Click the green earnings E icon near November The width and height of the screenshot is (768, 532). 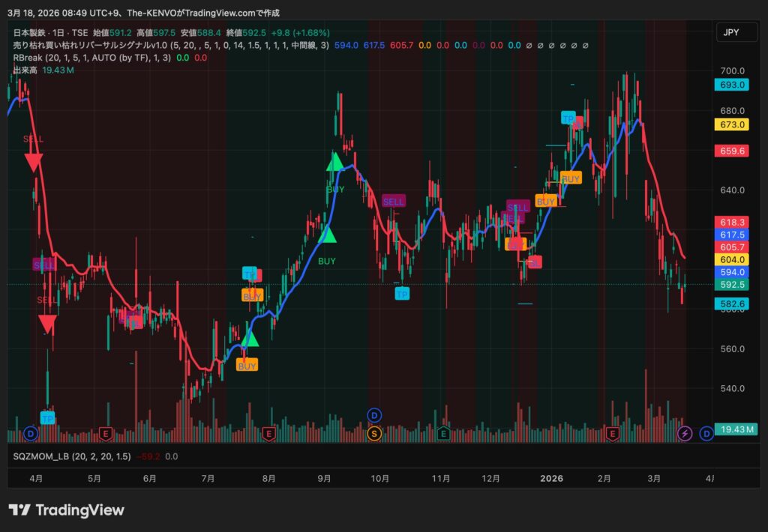click(x=443, y=433)
